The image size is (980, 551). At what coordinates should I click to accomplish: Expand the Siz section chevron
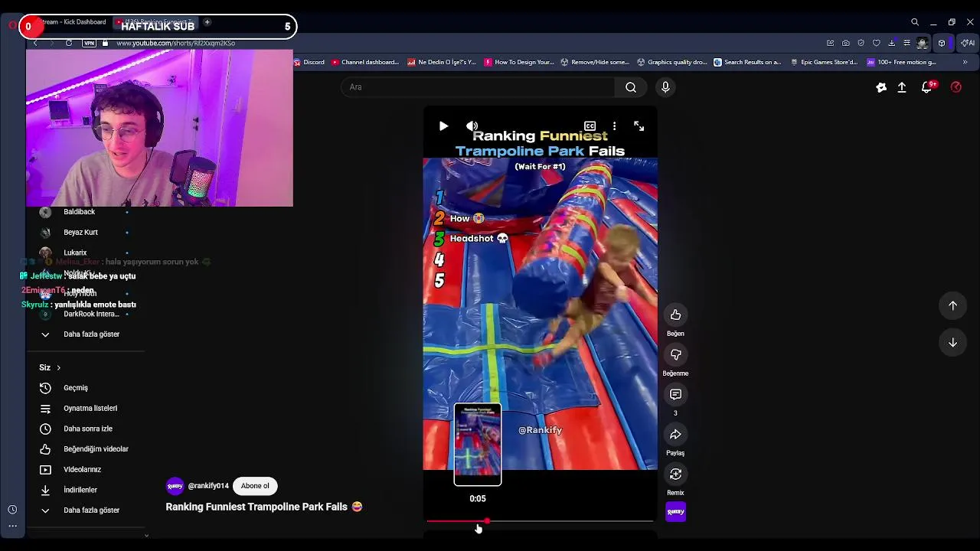click(x=58, y=368)
